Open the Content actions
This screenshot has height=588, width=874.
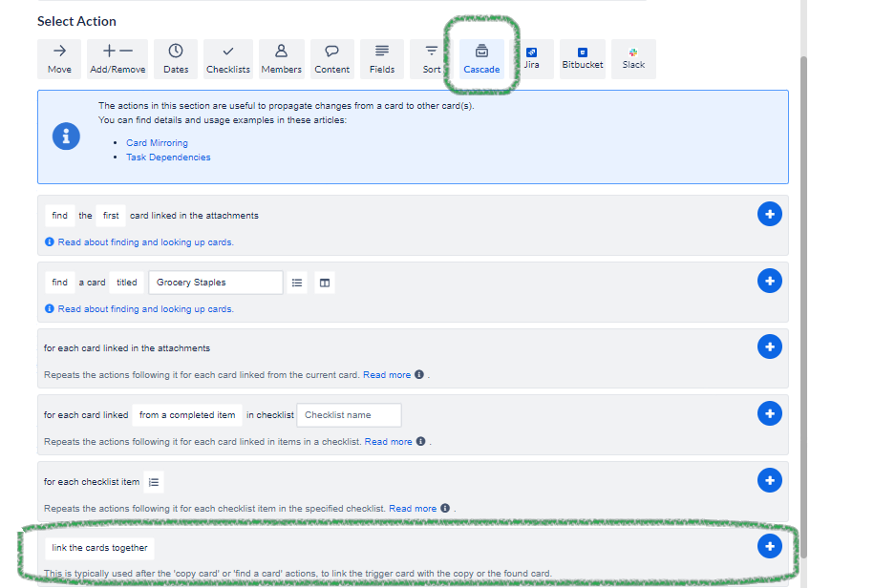[x=331, y=58]
